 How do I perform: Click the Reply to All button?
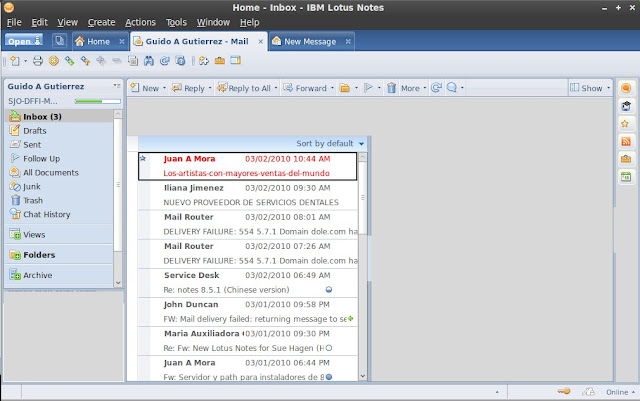[x=244, y=88]
